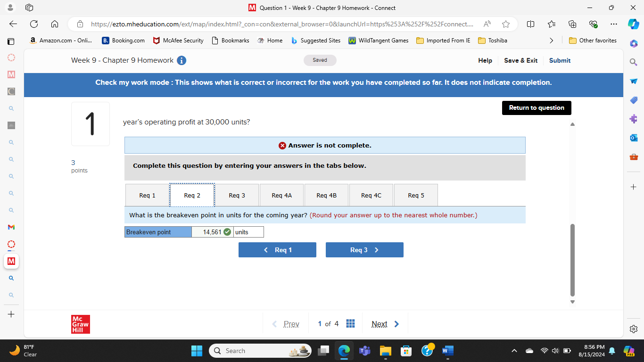Open the Other favorites folder

[593, 41]
